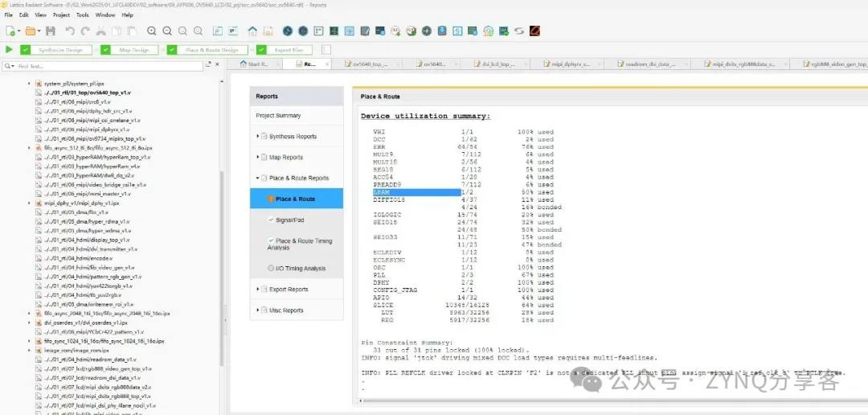Open the notepad with pencil tool icon

[365, 31]
